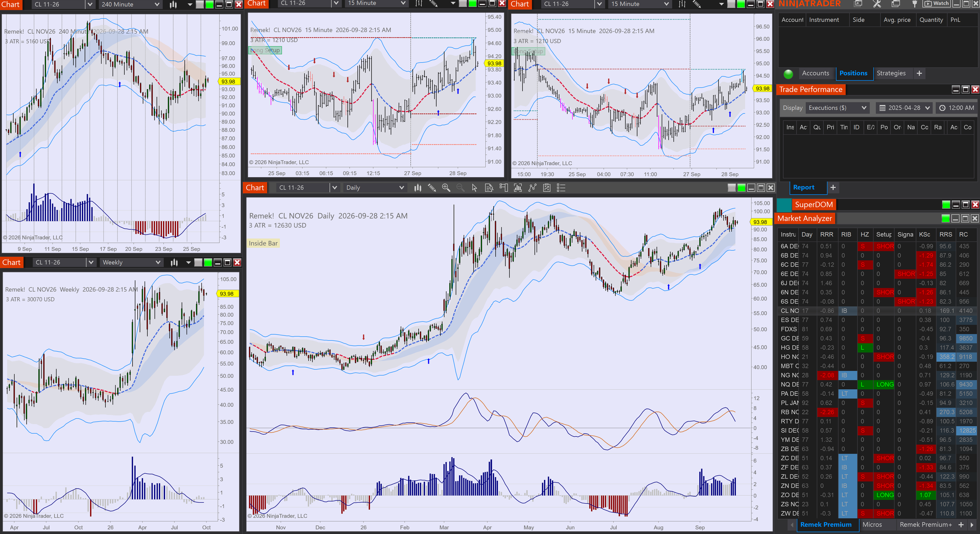Open Properties list icon on Daily chart

[x=561, y=188]
